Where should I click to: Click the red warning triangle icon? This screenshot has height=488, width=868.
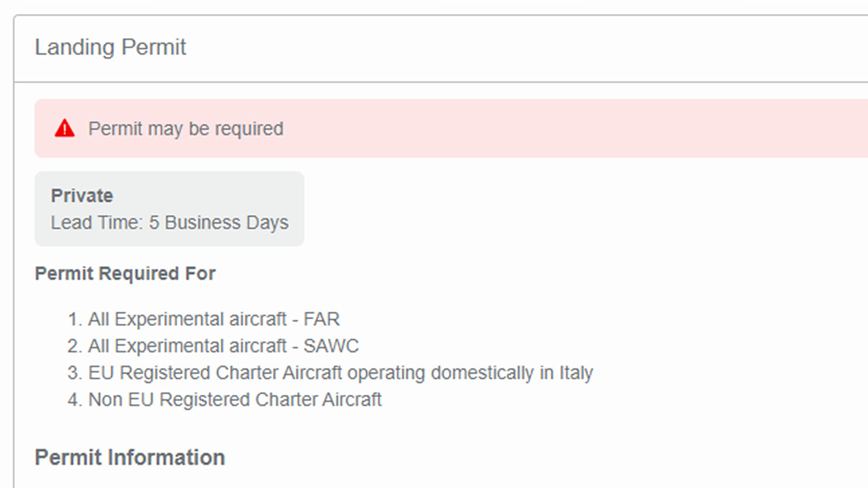tap(65, 129)
